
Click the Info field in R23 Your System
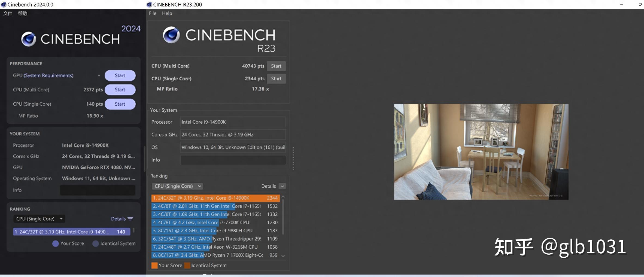pyautogui.click(x=233, y=160)
